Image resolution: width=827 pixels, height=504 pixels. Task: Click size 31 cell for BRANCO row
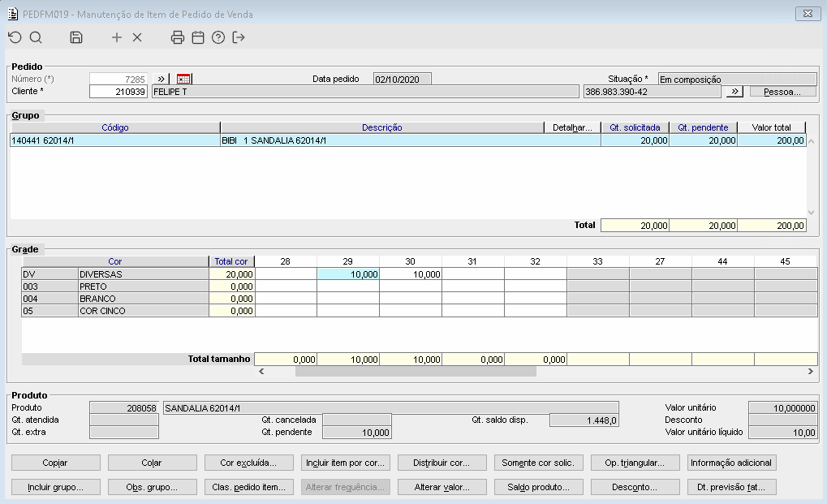pyautogui.click(x=473, y=299)
